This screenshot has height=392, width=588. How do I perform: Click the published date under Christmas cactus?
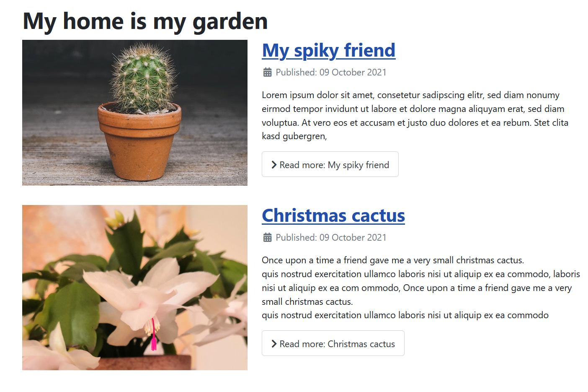tap(331, 238)
